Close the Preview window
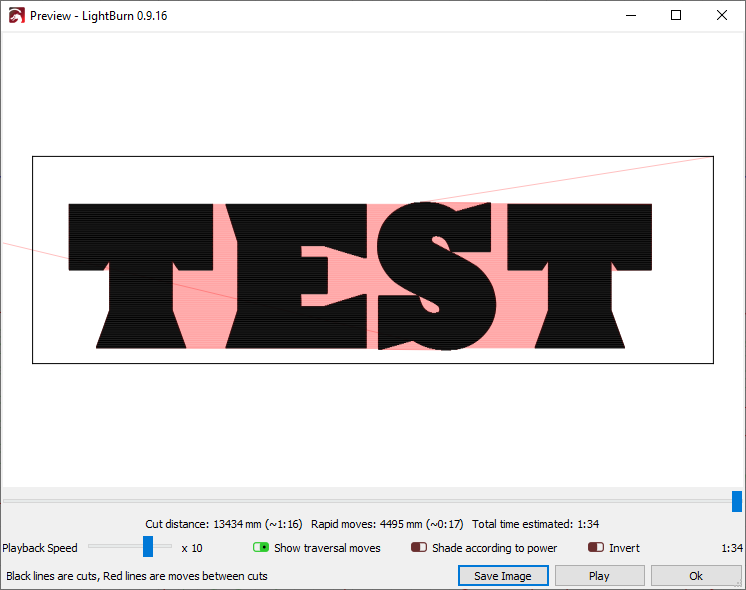This screenshot has width=746, height=590. [721, 16]
